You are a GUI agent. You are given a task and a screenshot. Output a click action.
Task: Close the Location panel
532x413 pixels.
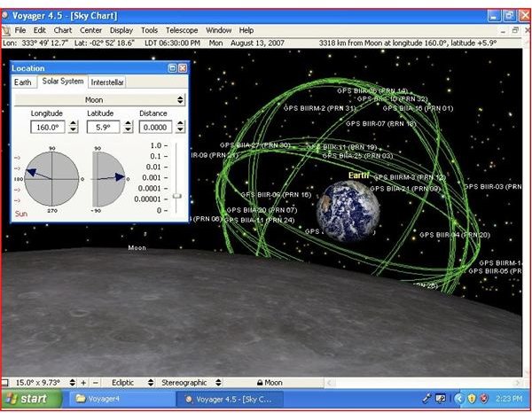pos(183,68)
